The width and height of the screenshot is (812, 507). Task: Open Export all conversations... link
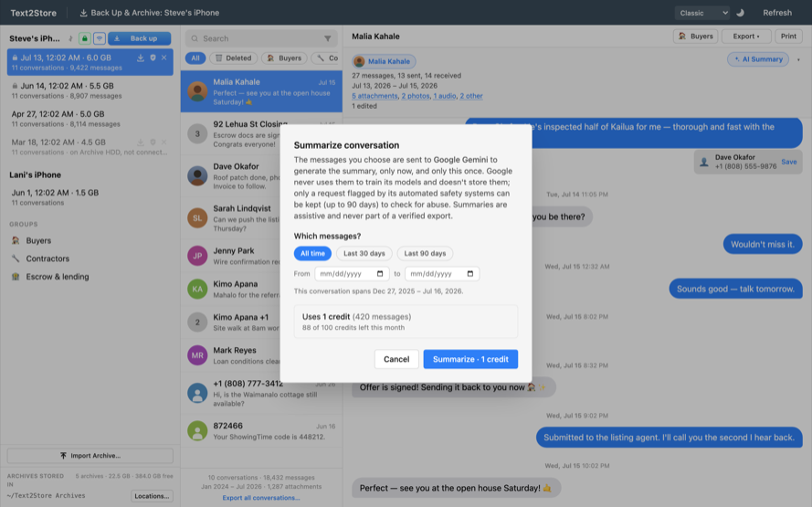tap(261, 498)
